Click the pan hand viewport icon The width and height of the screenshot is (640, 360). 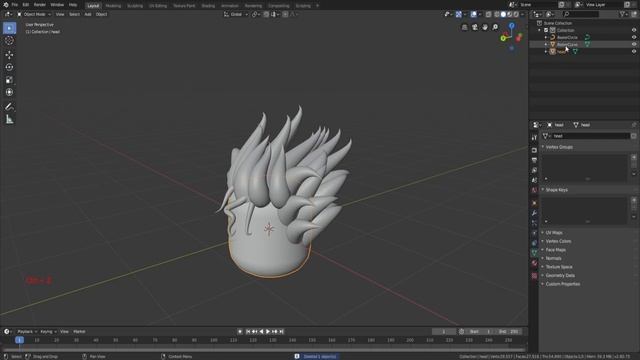pyautogui.click(x=485, y=27)
